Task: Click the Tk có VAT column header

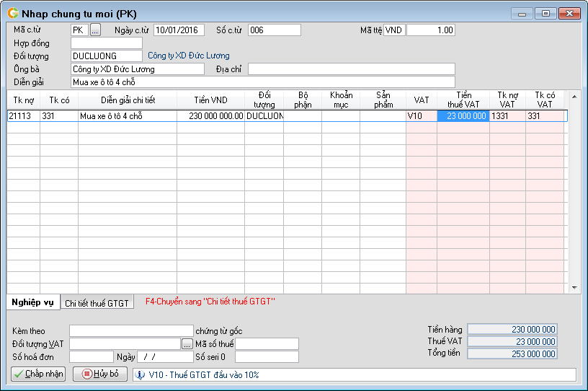Action: pos(545,100)
